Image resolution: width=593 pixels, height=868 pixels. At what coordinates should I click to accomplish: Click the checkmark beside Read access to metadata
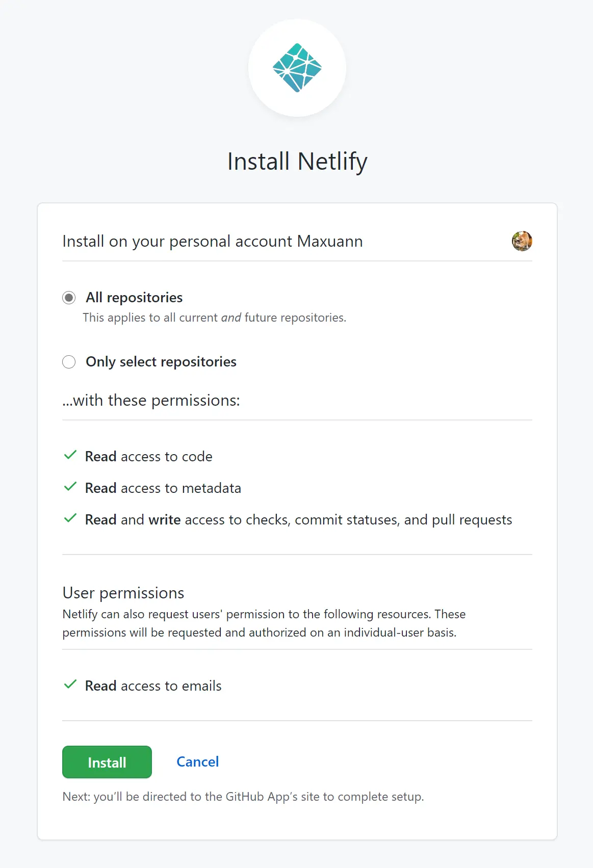pos(70,487)
